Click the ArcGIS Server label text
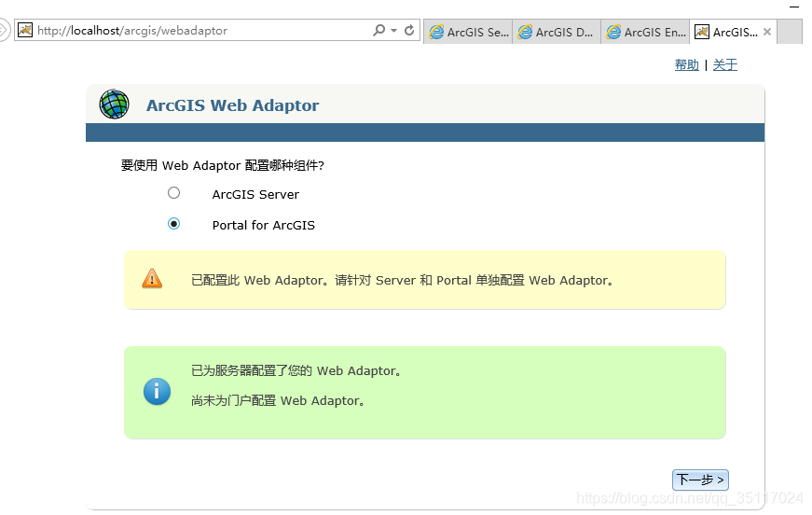Viewport: 812px width, 515px height. pos(255,194)
